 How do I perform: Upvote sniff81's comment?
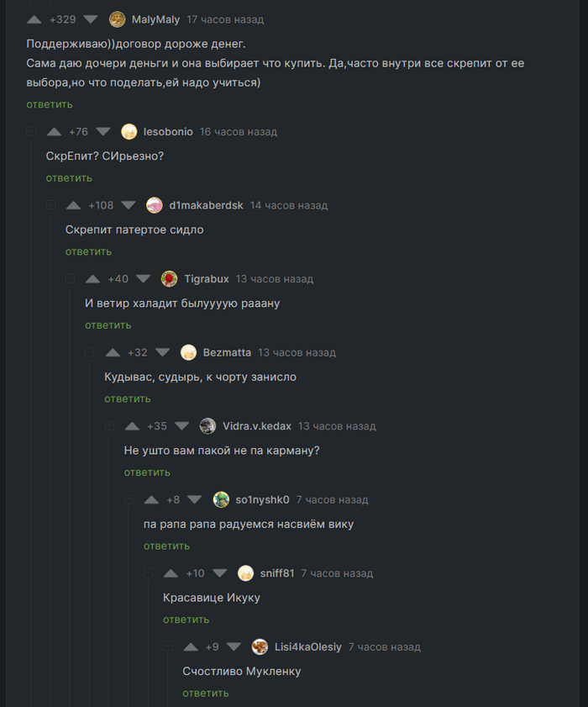[x=171, y=573]
